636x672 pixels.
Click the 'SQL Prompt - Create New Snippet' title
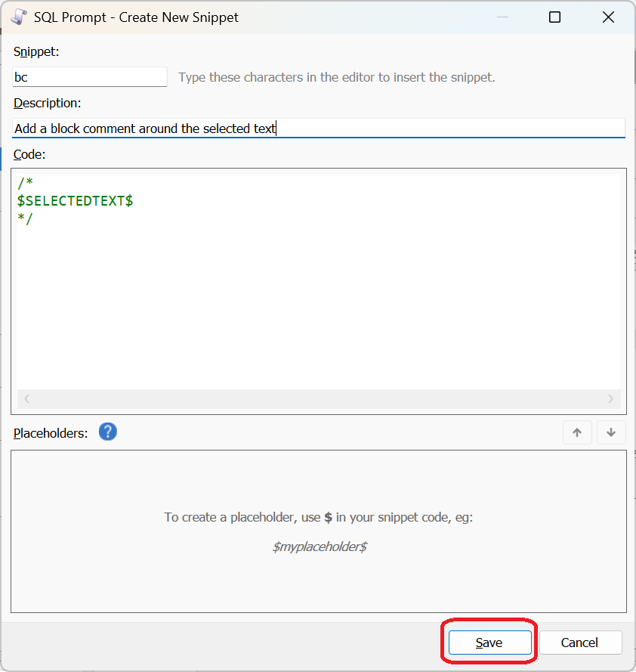tap(136, 17)
